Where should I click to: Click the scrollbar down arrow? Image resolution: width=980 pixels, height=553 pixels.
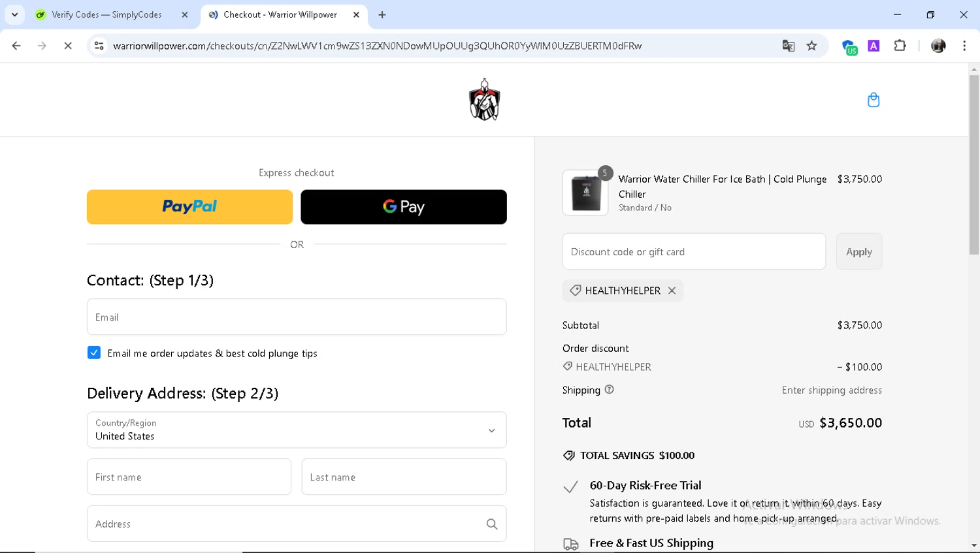click(974, 545)
